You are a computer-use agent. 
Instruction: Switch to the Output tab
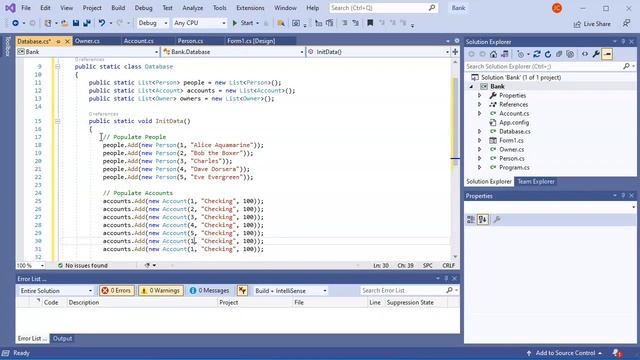62,338
